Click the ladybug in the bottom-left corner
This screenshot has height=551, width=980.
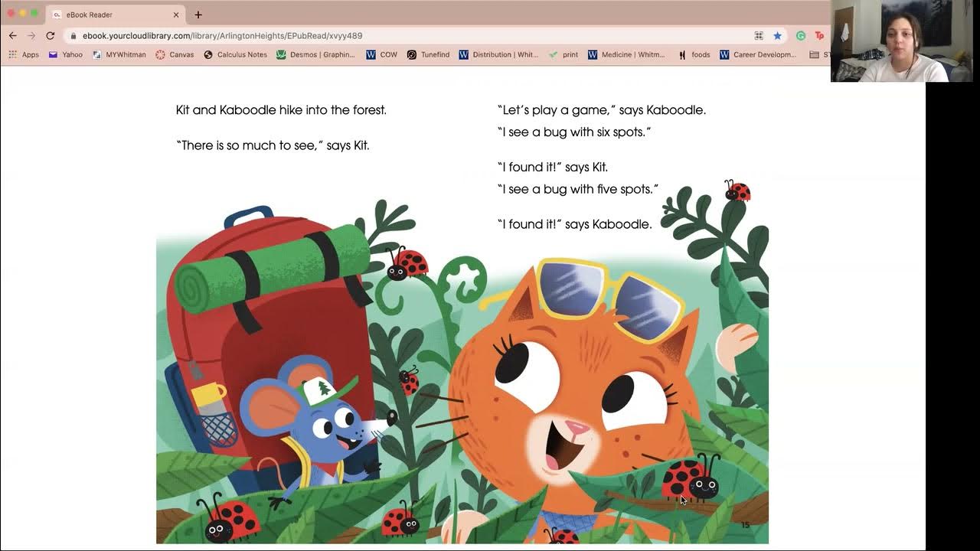(228, 519)
